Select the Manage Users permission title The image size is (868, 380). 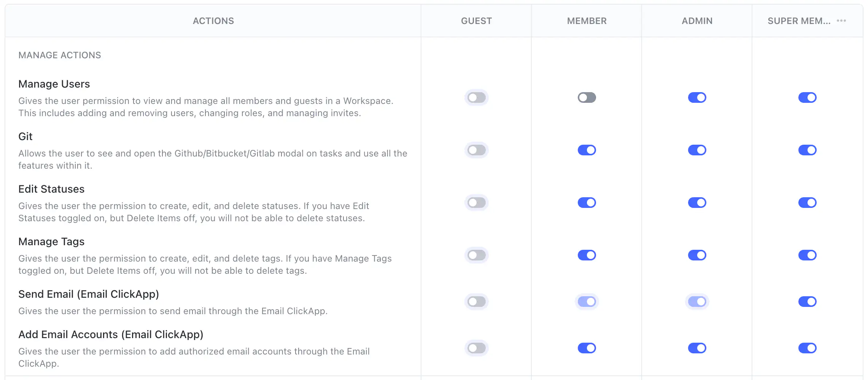point(54,84)
